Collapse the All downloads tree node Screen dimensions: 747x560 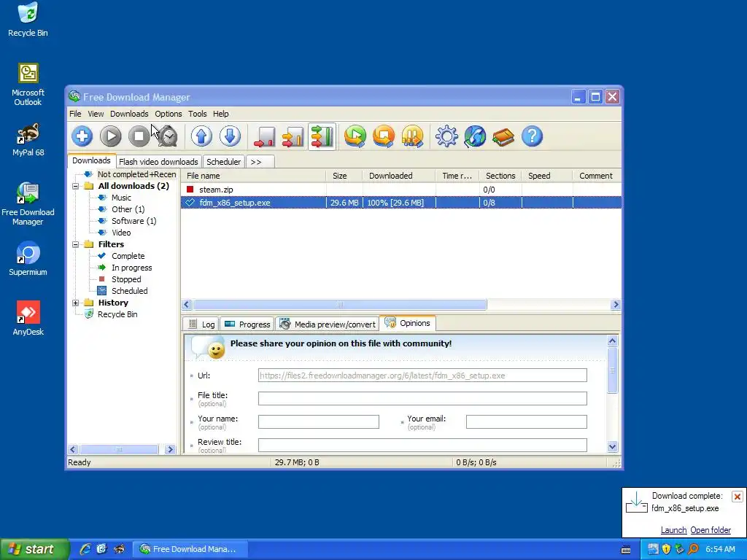point(75,186)
